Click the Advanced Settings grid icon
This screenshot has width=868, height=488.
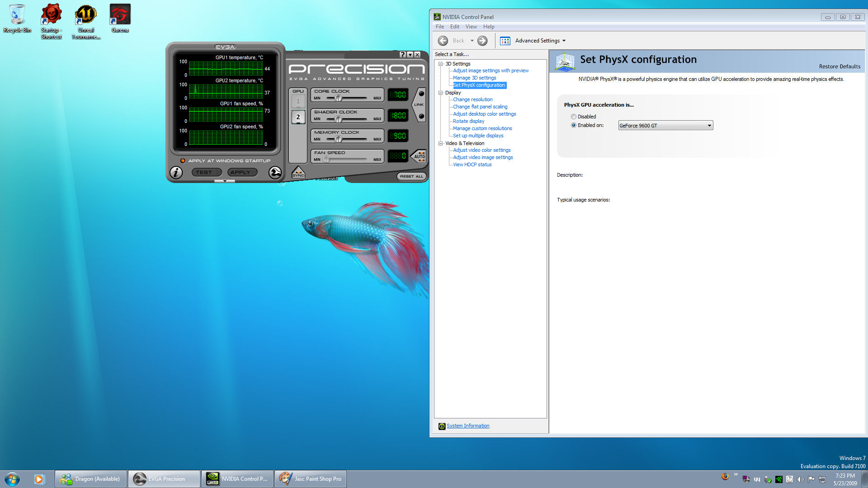[505, 41]
